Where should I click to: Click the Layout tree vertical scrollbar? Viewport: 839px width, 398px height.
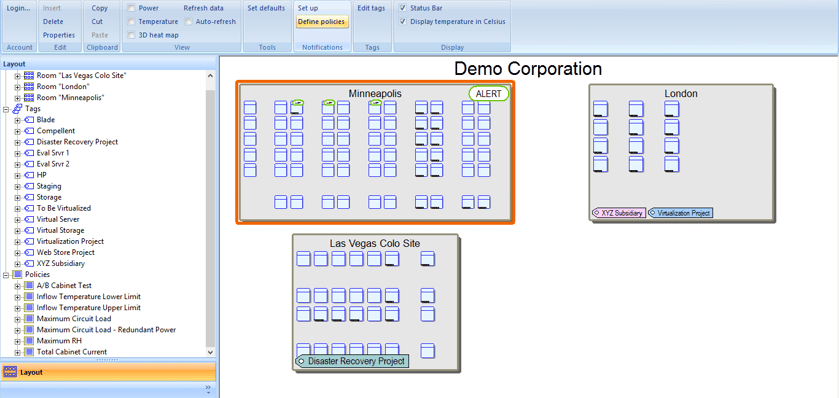[x=210, y=213]
